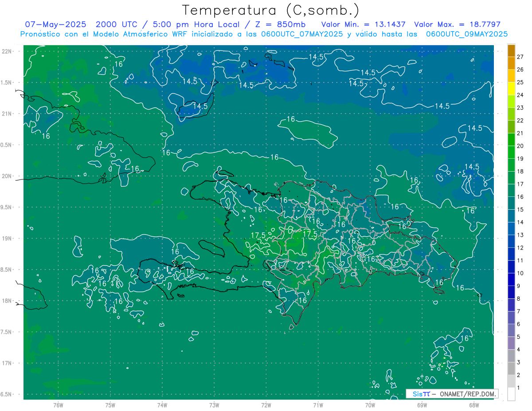Click the "Valor Min. = 13.1437" text

tap(364, 24)
